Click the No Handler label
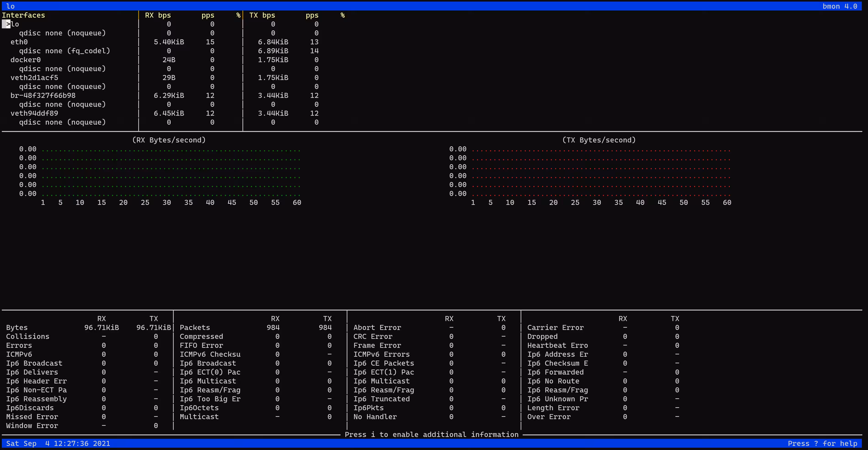 [x=375, y=417]
